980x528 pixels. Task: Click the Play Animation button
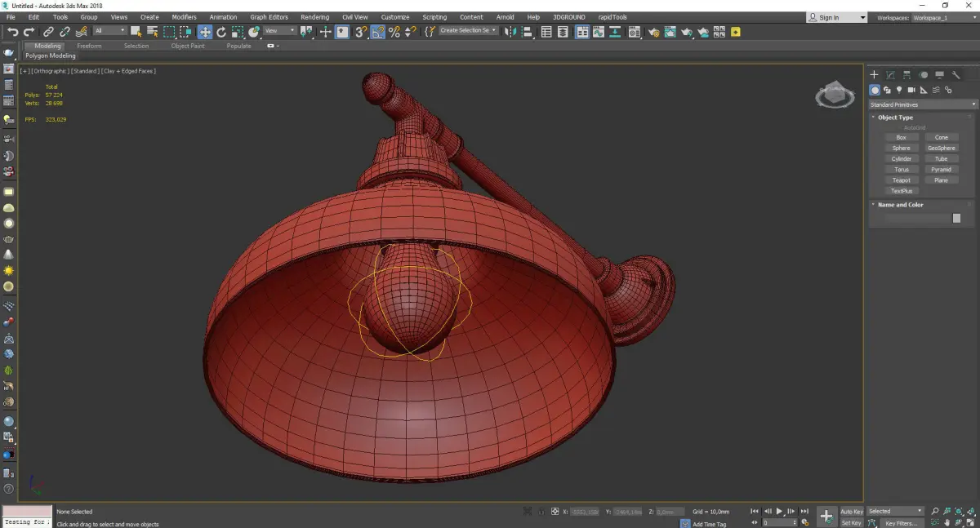pyautogui.click(x=779, y=511)
